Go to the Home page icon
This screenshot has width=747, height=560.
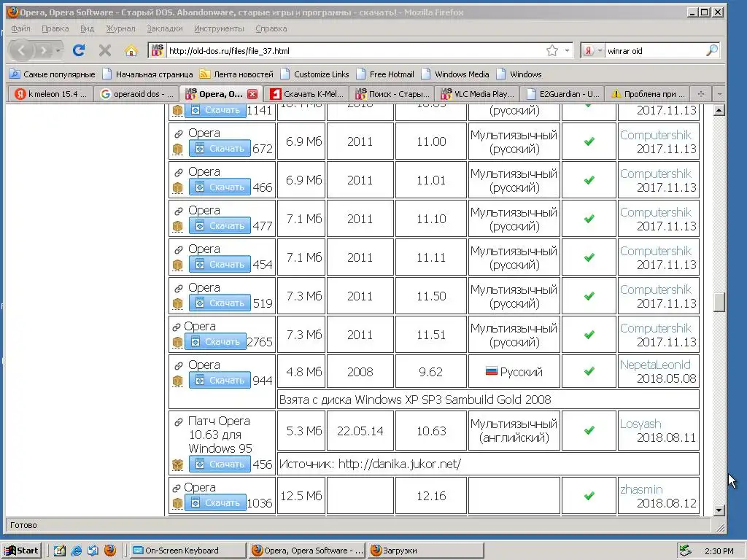pos(131,50)
